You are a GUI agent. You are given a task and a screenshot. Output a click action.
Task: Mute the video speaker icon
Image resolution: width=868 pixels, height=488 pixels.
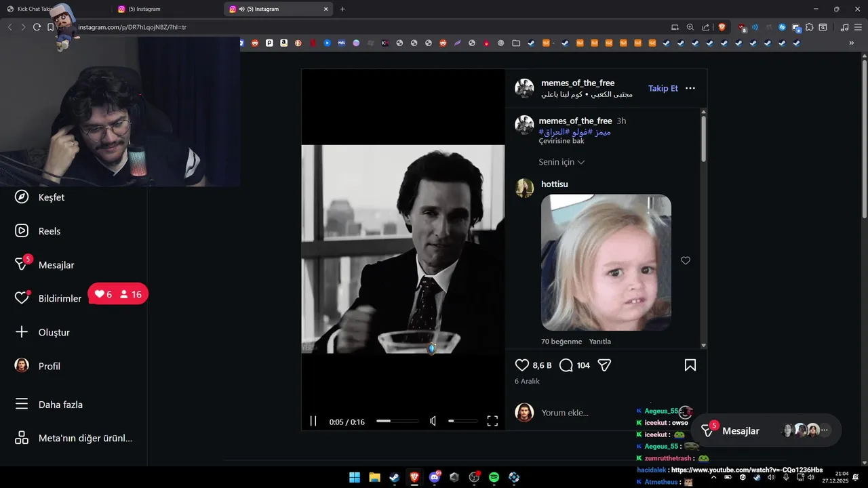[433, 421]
